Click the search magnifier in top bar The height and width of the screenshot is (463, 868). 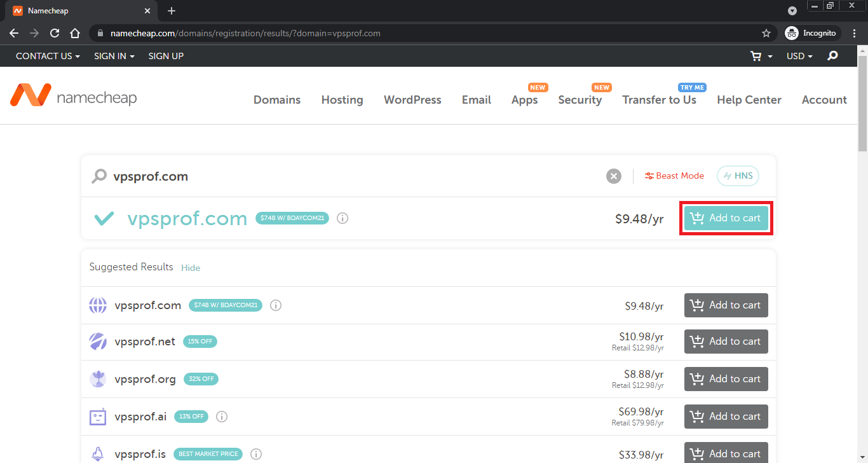pyautogui.click(x=832, y=56)
